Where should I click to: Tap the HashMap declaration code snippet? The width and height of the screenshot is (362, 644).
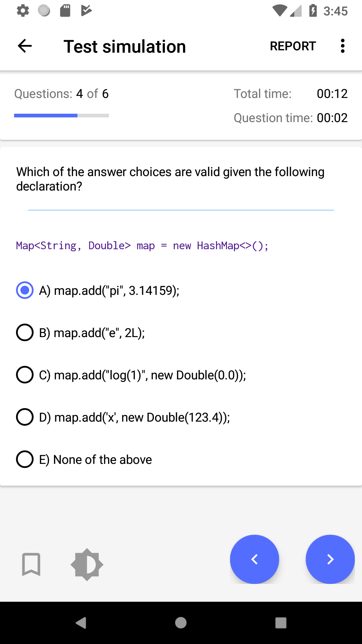coord(142,246)
